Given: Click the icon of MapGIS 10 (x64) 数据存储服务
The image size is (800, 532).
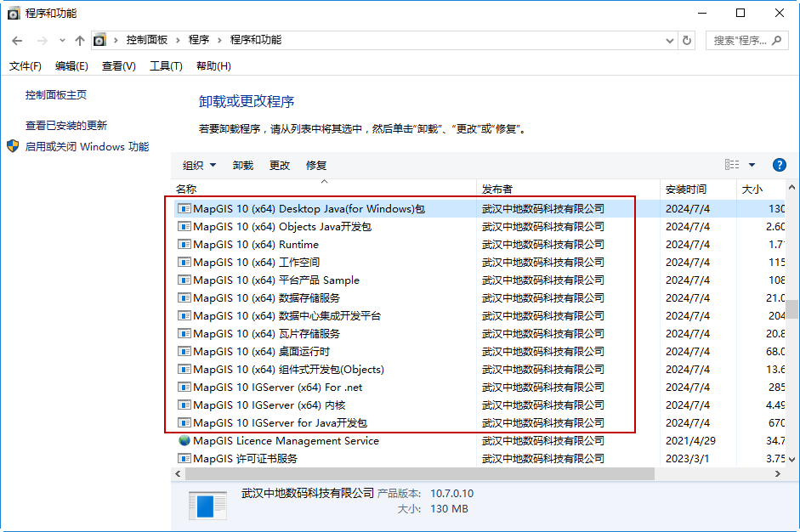Looking at the screenshot, I should coord(184,297).
